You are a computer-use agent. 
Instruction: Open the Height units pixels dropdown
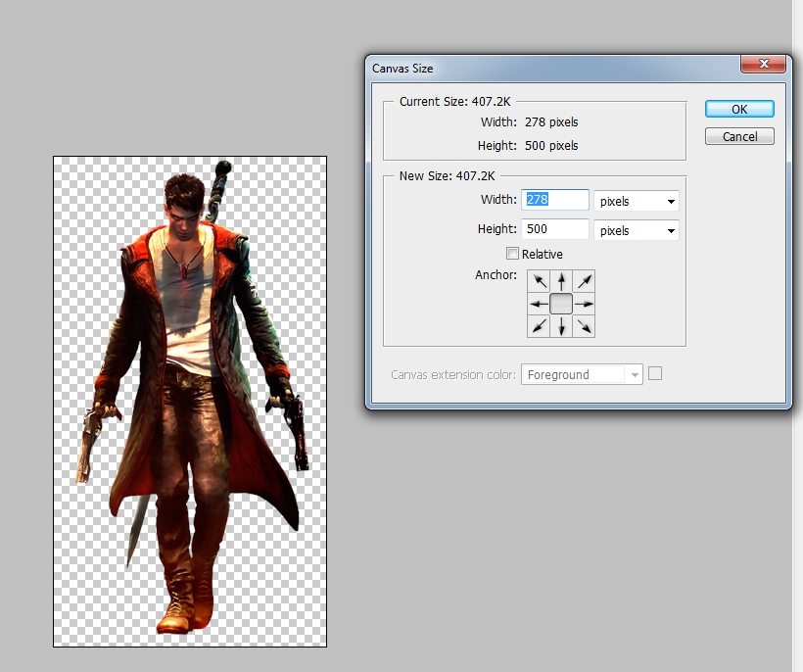pyautogui.click(x=637, y=230)
